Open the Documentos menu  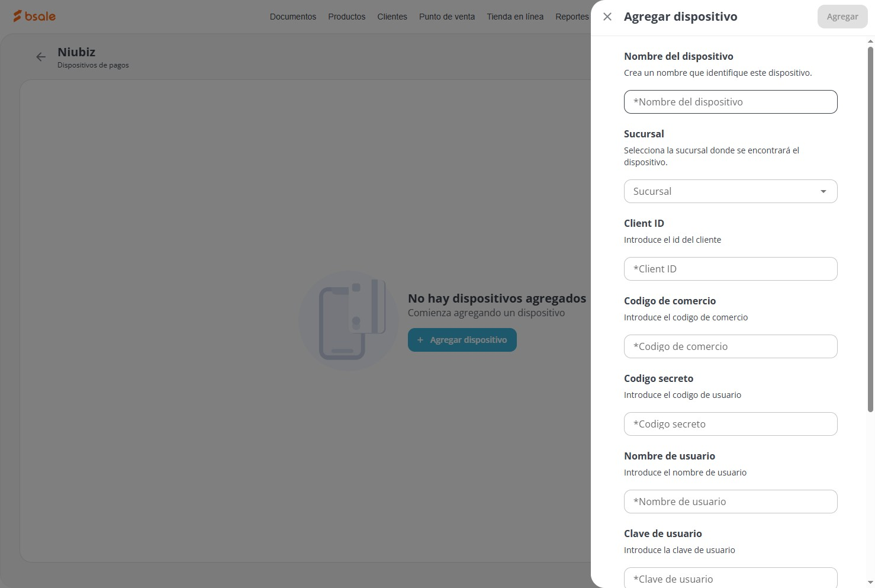[293, 17]
